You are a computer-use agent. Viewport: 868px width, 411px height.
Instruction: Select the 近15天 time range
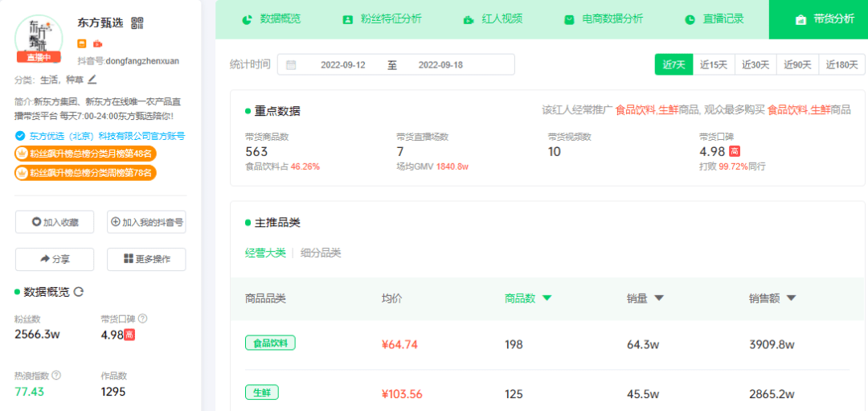pyautogui.click(x=714, y=64)
